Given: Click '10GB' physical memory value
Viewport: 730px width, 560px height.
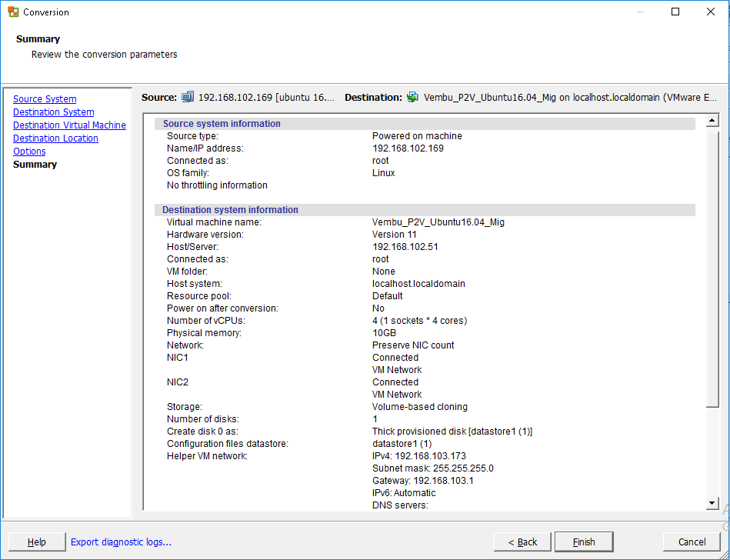Looking at the screenshot, I should (384, 333).
